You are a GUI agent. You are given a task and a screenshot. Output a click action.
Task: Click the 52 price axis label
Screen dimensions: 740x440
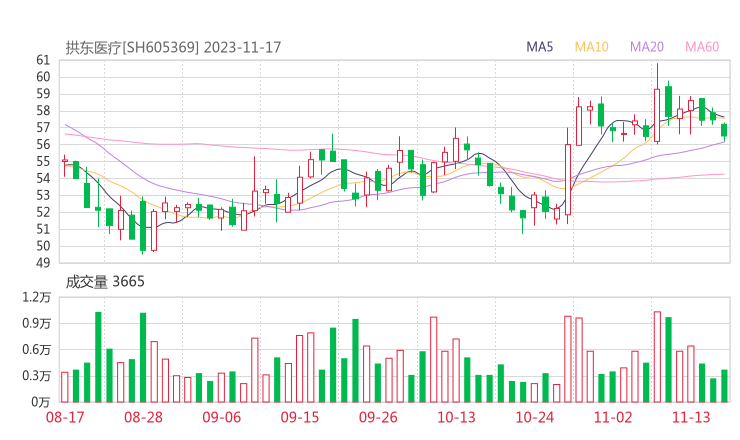coord(43,212)
